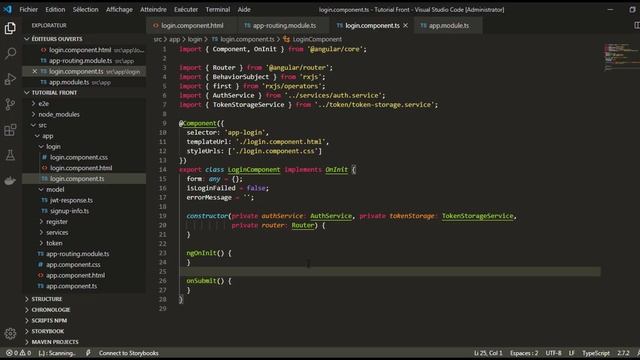Open the Manage settings gear
This screenshot has height=360, width=640.
(10, 334)
